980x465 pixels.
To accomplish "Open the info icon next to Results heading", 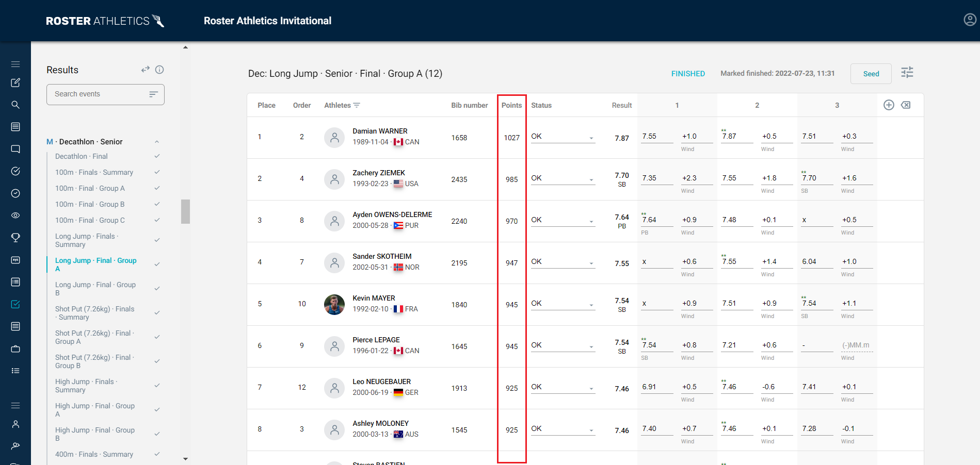I will (x=160, y=70).
